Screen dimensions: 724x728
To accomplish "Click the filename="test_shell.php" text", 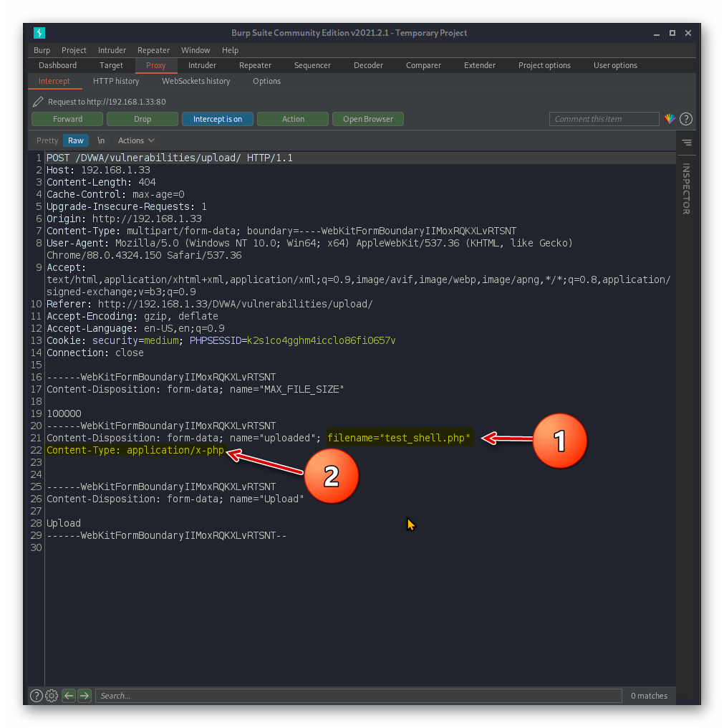I will (x=399, y=438).
